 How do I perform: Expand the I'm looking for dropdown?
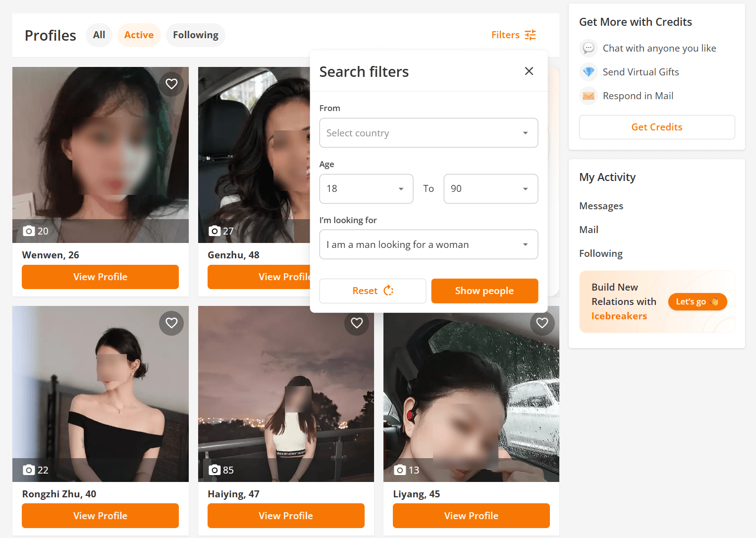[429, 244]
